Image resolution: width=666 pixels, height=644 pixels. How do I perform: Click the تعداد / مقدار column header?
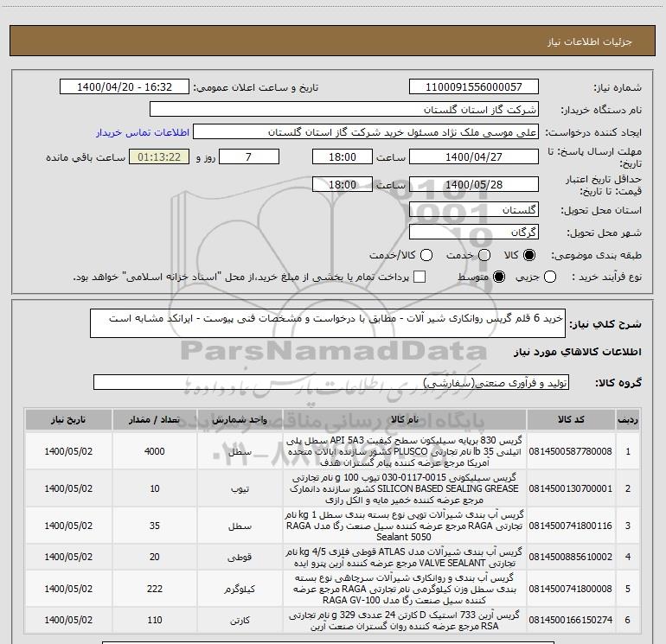coord(154,419)
